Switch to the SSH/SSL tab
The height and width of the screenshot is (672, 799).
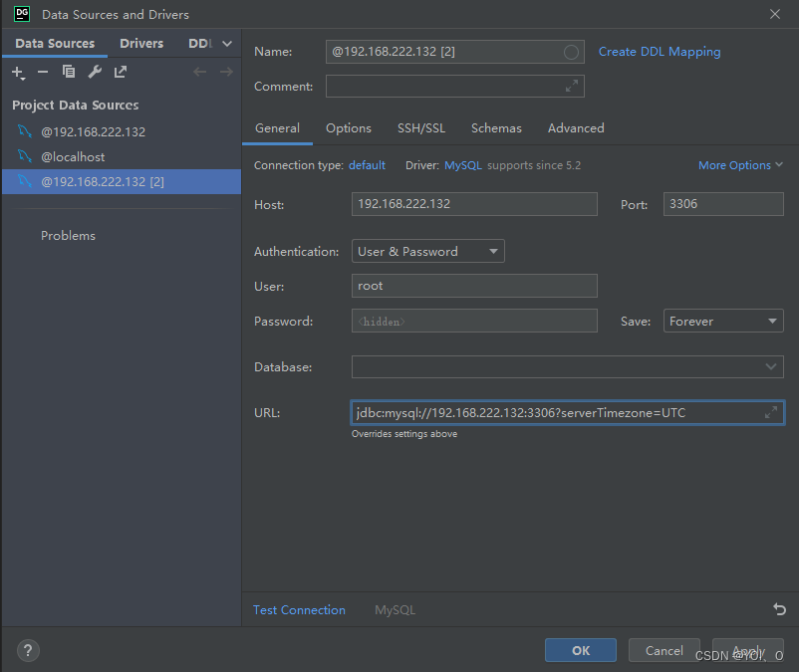pyautogui.click(x=420, y=128)
